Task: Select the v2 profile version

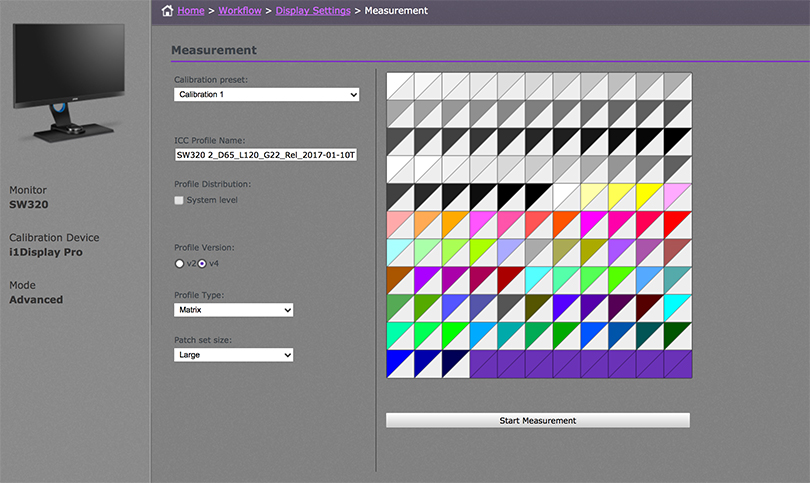Action: click(x=180, y=264)
